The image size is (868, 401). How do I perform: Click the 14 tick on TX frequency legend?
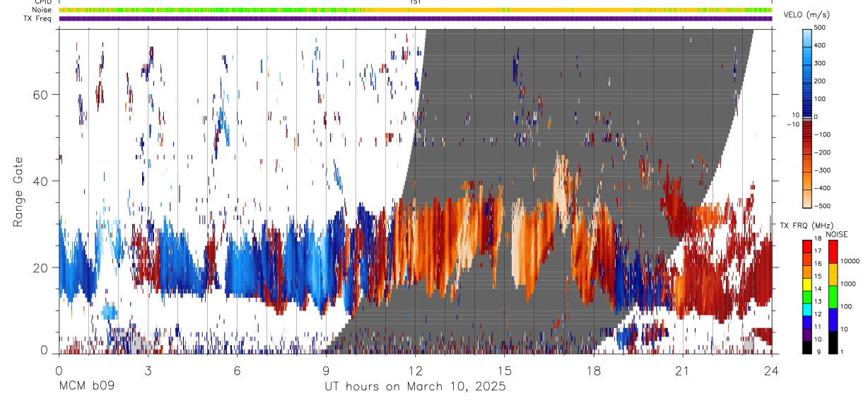[818, 289]
